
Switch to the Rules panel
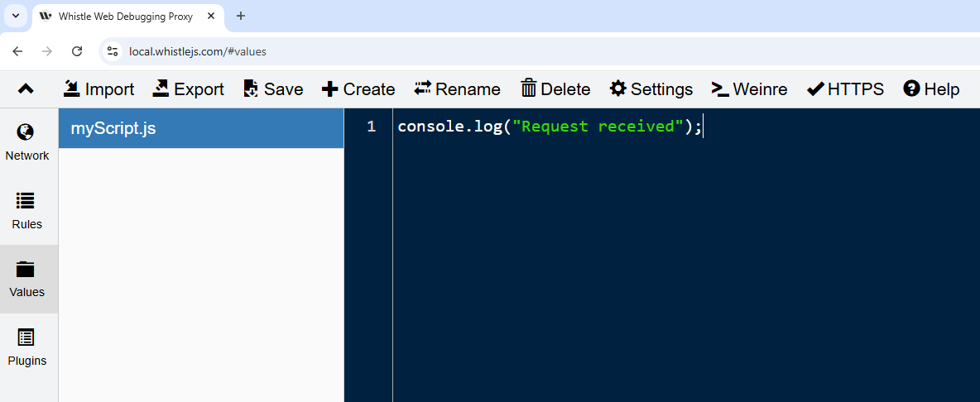point(27,211)
